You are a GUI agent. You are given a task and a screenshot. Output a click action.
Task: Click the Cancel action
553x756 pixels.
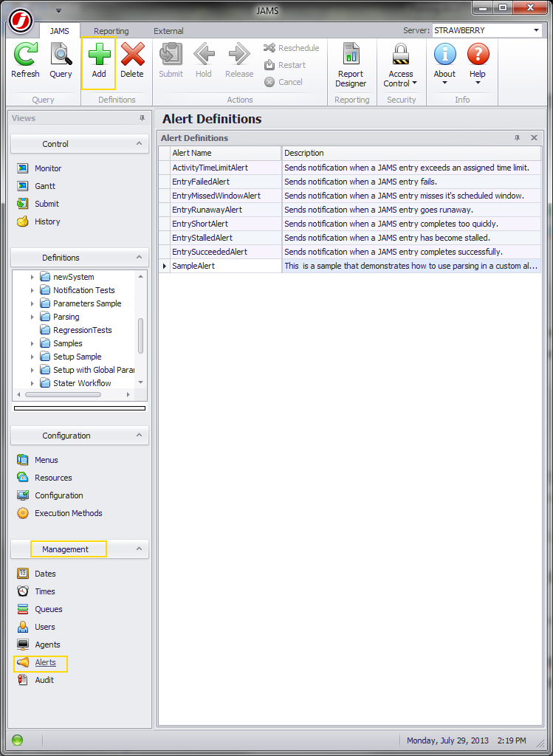[x=284, y=82]
